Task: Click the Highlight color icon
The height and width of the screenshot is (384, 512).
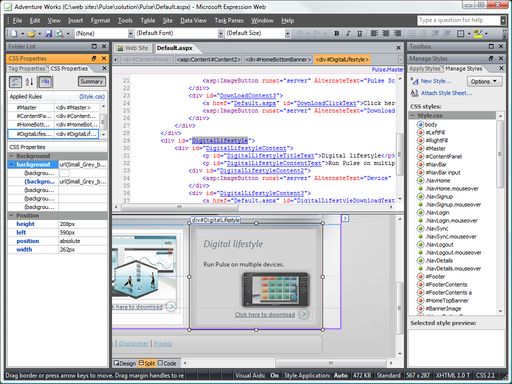Action: pyautogui.click(x=478, y=33)
